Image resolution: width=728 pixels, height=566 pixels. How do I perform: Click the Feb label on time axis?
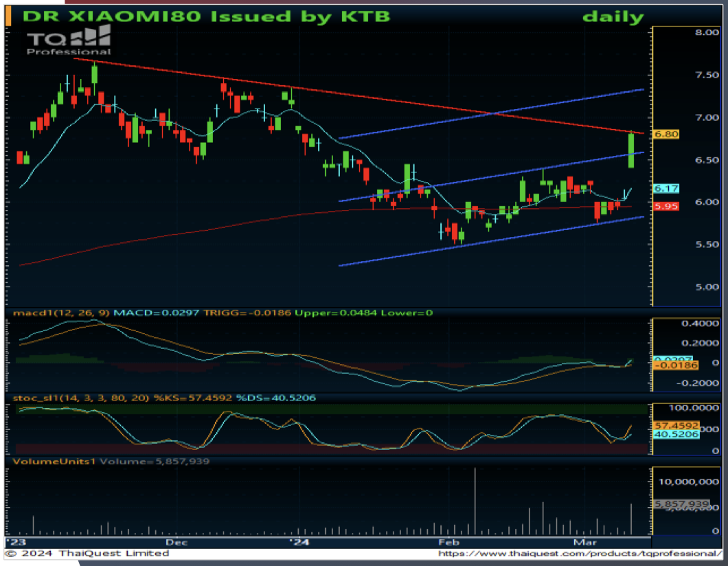448,543
